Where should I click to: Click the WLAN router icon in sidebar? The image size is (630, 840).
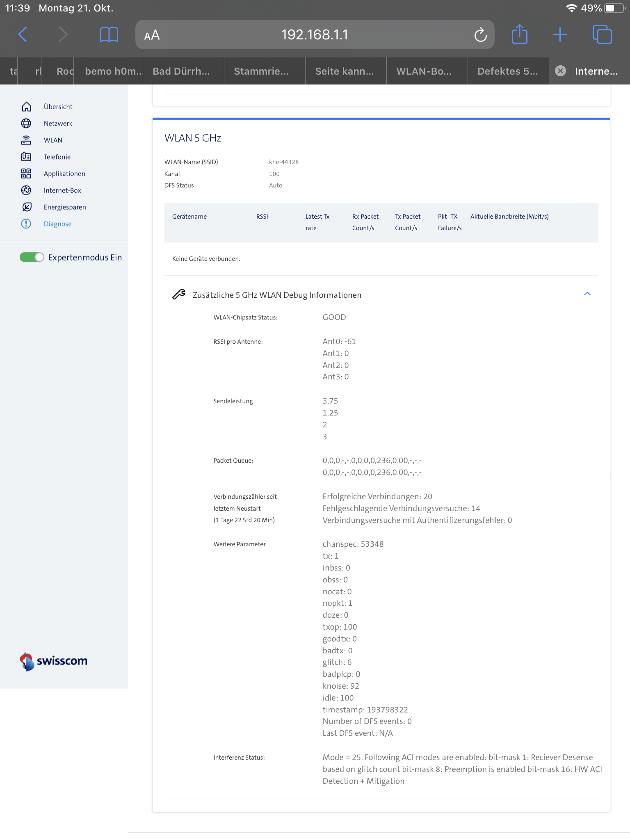click(x=26, y=140)
